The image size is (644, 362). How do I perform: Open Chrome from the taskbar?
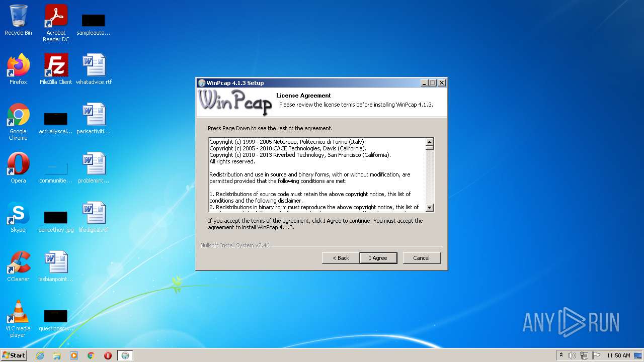[x=91, y=355]
